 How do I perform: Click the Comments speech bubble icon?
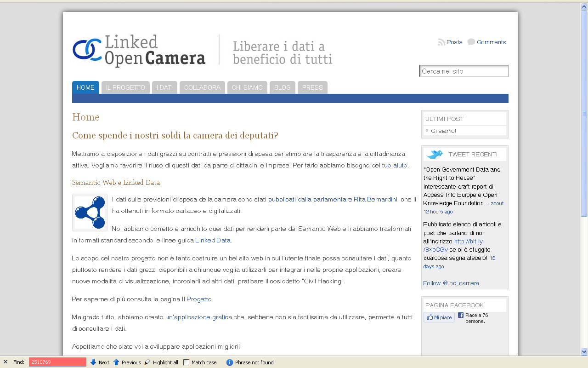[x=471, y=42]
